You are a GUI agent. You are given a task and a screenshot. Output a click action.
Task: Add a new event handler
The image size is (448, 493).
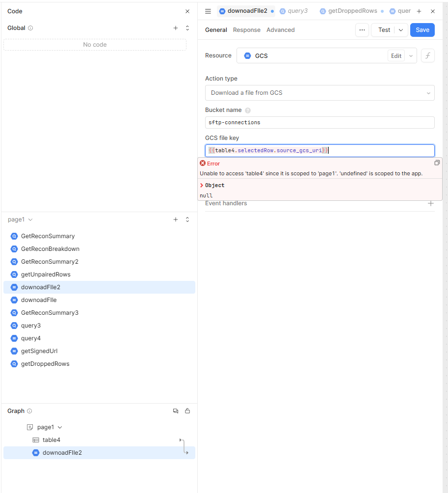tap(431, 203)
